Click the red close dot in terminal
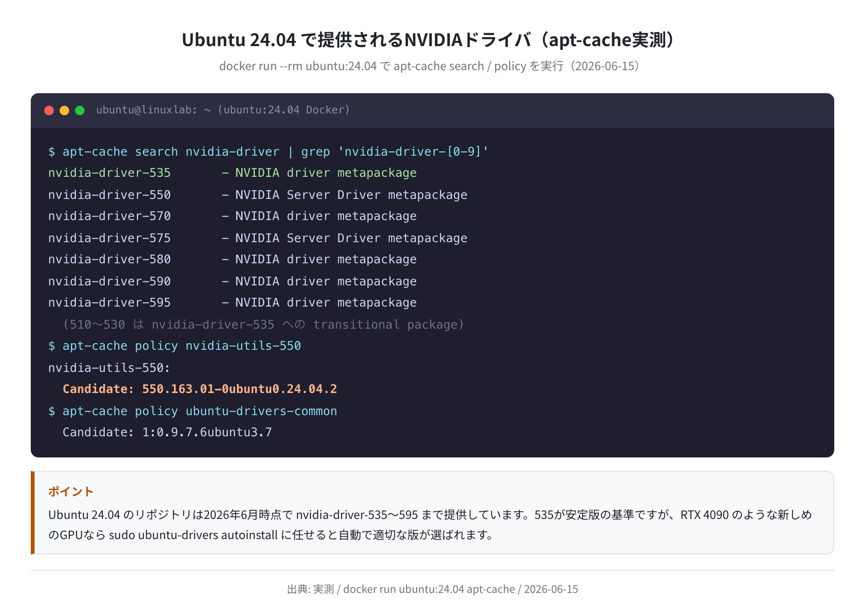Viewport: 865px width, 616px height. [49, 111]
